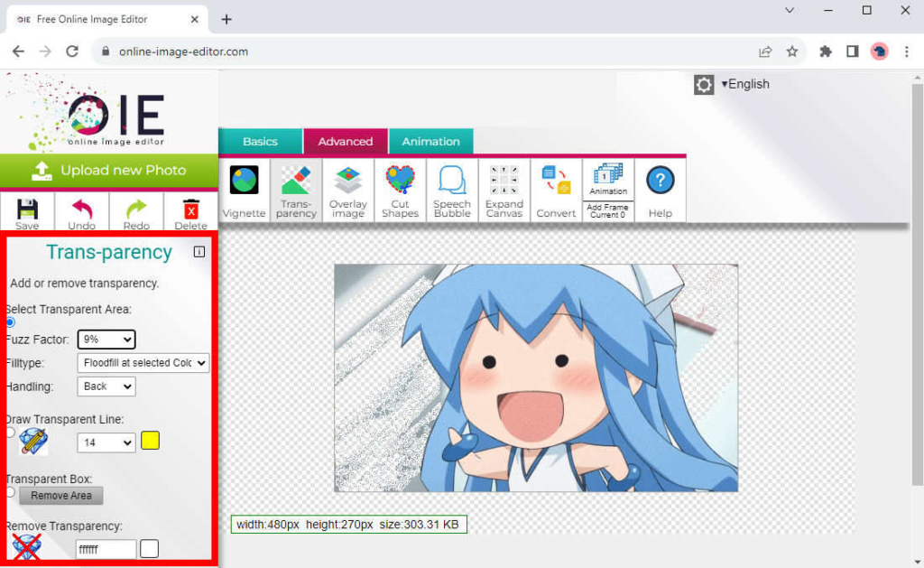The image size is (924, 568).
Task: Open the Overlay image tool
Action: (x=348, y=188)
